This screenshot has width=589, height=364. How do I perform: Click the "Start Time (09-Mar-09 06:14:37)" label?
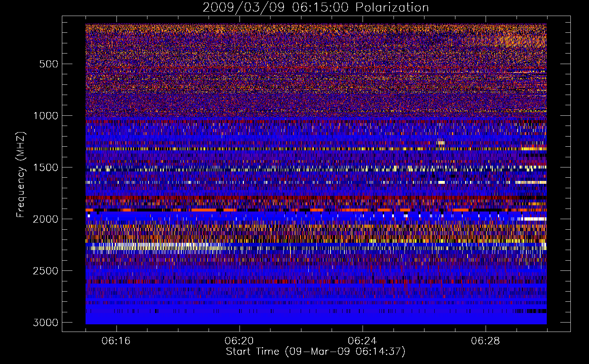click(x=316, y=352)
